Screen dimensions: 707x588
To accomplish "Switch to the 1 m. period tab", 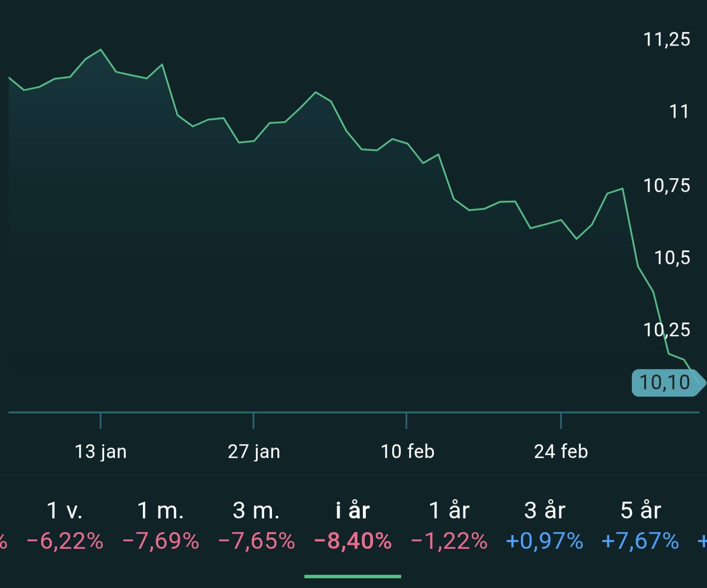I will tap(161, 510).
